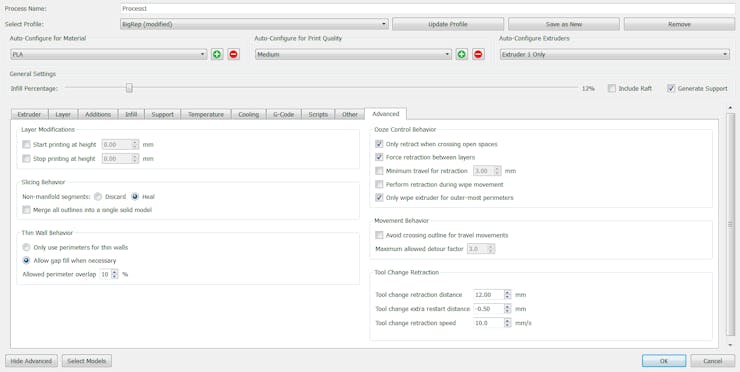Choose Only use perimeters for thin walls
The width and height of the screenshot is (740, 372).
(26, 247)
